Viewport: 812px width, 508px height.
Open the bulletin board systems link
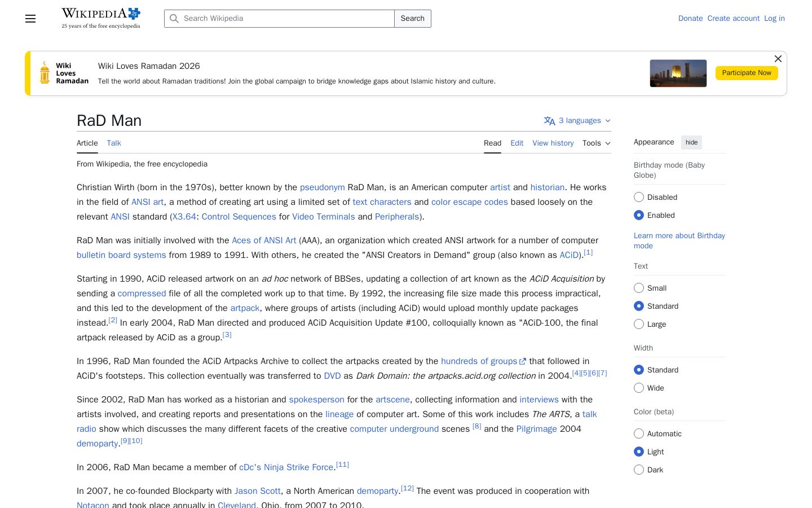(121, 255)
